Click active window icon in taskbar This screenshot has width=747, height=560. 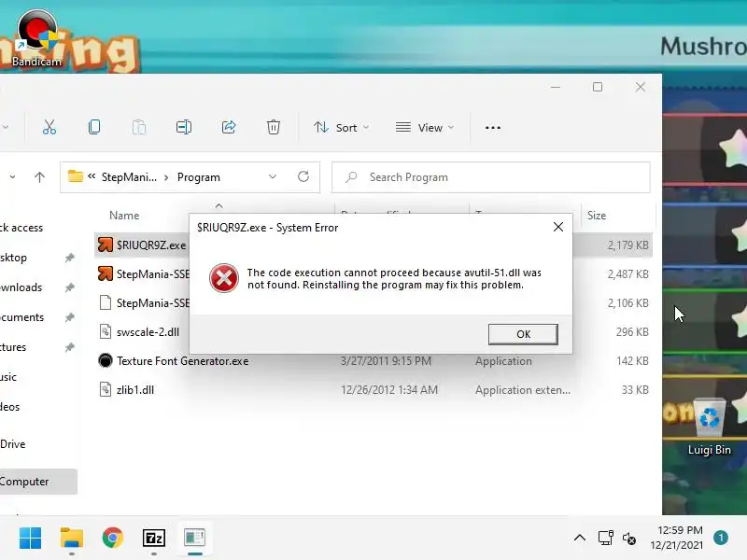tap(195, 539)
